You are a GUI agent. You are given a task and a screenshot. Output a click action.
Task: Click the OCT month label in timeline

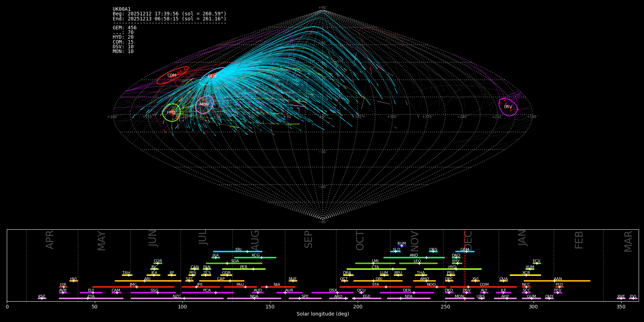pyautogui.click(x=360, y=240)
